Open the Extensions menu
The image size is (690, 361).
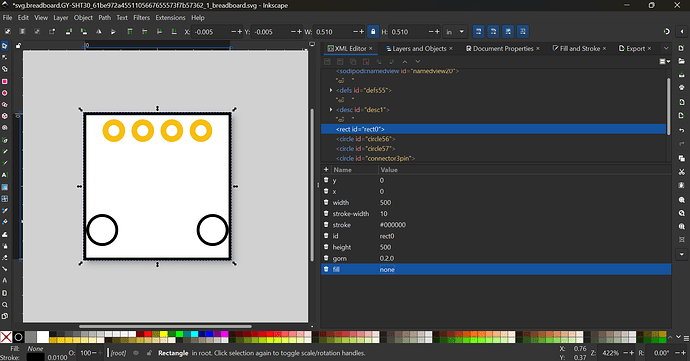point(170,18)
